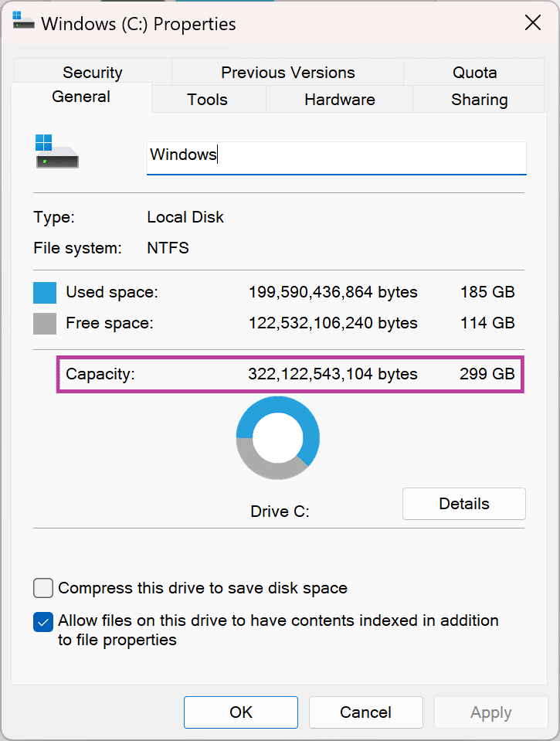Select the General tab
The height and width of the screenshot is (741, 560).
(x=81, y=97)
